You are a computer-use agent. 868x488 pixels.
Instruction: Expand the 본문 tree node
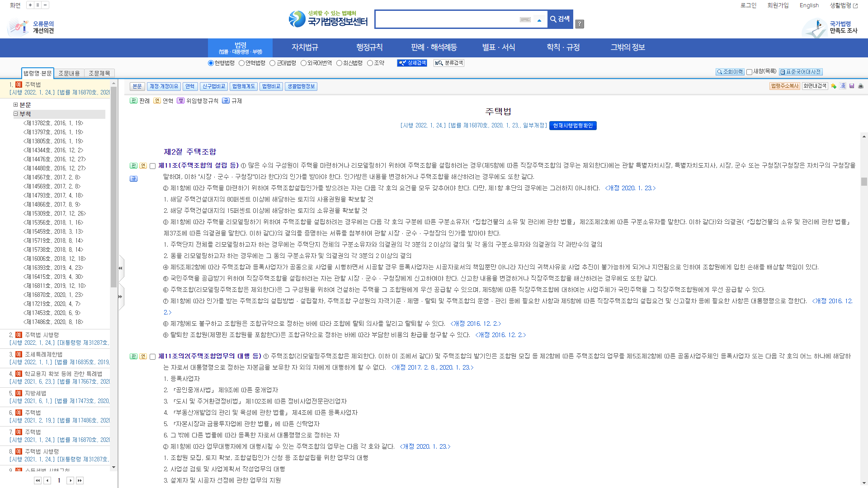point(16,105)
